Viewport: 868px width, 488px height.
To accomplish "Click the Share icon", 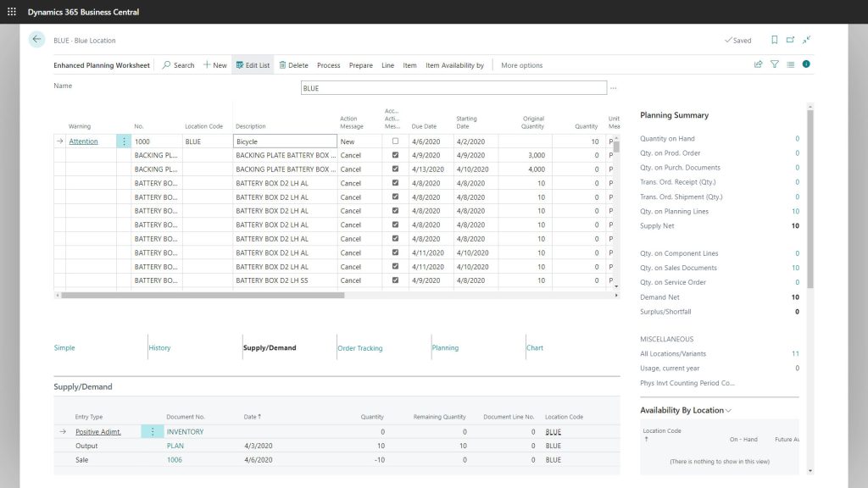I will click(757, 65).
